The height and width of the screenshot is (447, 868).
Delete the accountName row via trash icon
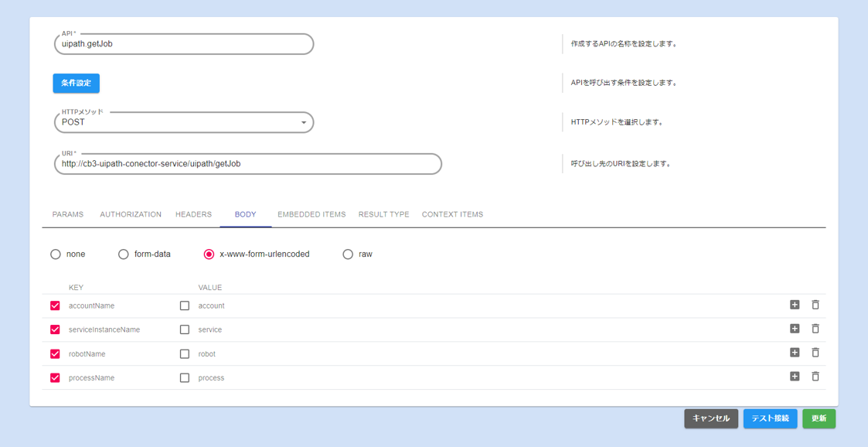coord(815,305)
